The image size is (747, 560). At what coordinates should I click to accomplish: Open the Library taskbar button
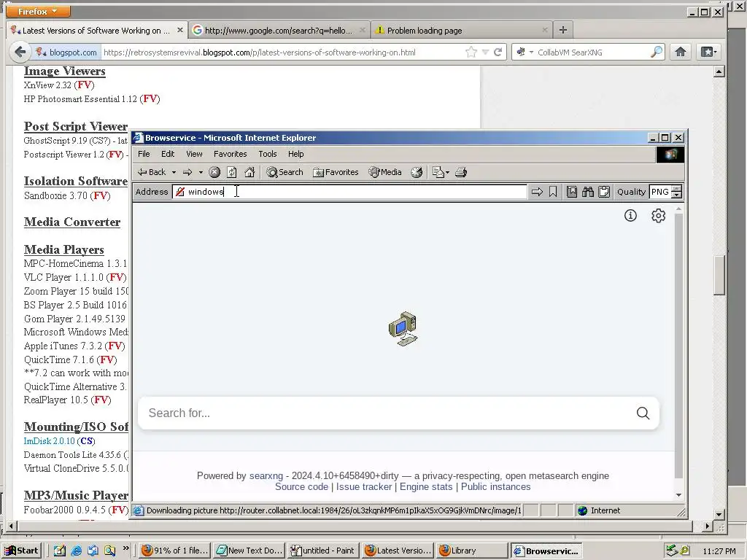coord(472,551)
